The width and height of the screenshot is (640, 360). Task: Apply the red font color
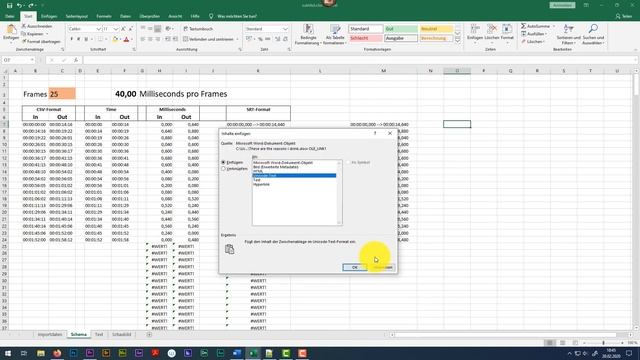click(126, 39)
